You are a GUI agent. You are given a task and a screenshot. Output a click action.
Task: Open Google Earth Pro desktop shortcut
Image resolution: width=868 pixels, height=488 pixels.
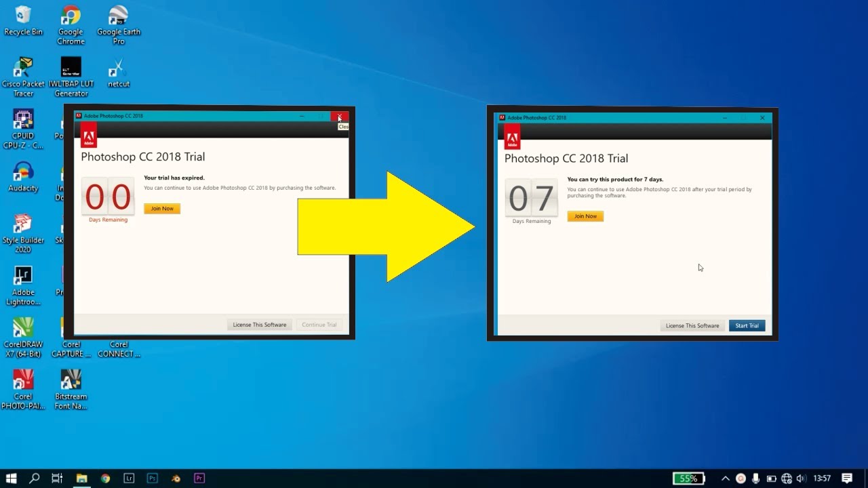[119, 25]
